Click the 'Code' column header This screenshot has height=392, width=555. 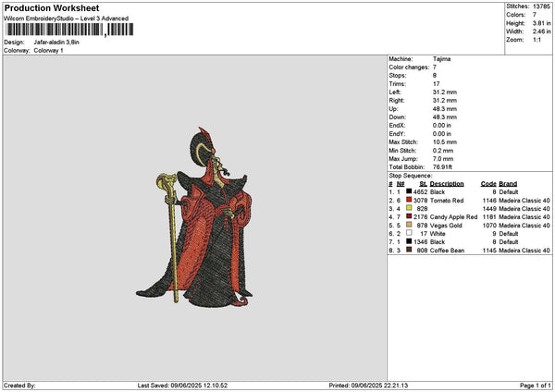pos(488,184)
